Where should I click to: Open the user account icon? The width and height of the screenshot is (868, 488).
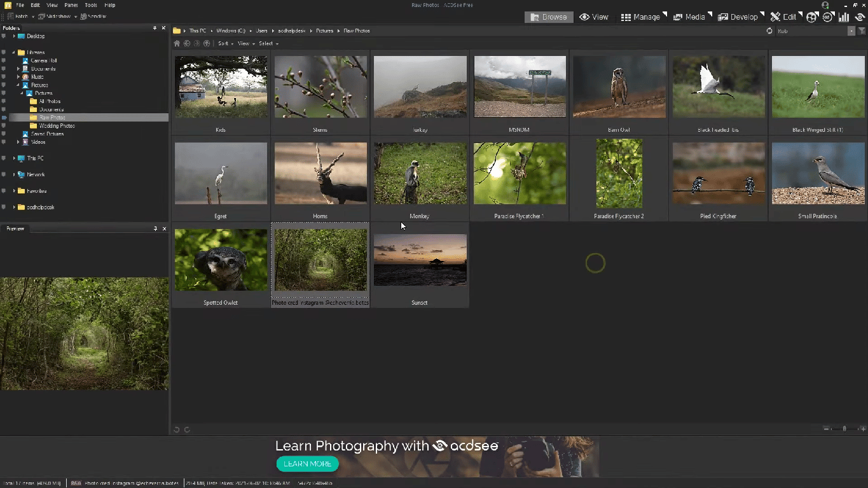click(825, 5)
